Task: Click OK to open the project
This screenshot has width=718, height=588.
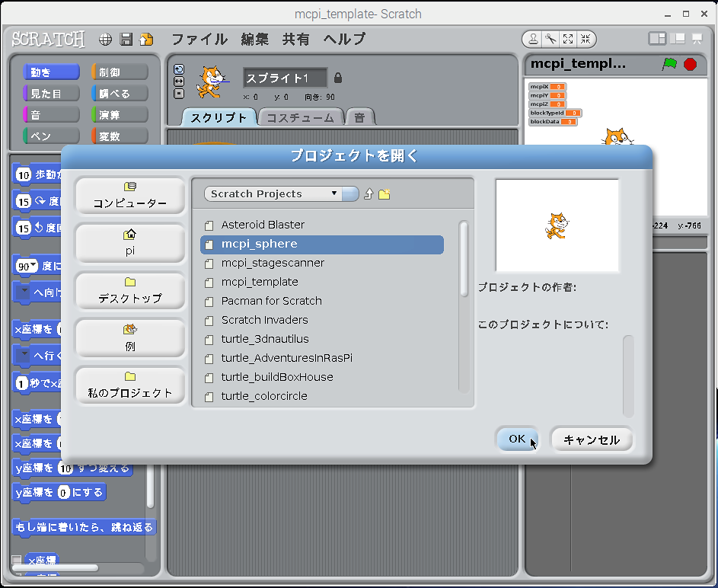Action: [517, 439]
